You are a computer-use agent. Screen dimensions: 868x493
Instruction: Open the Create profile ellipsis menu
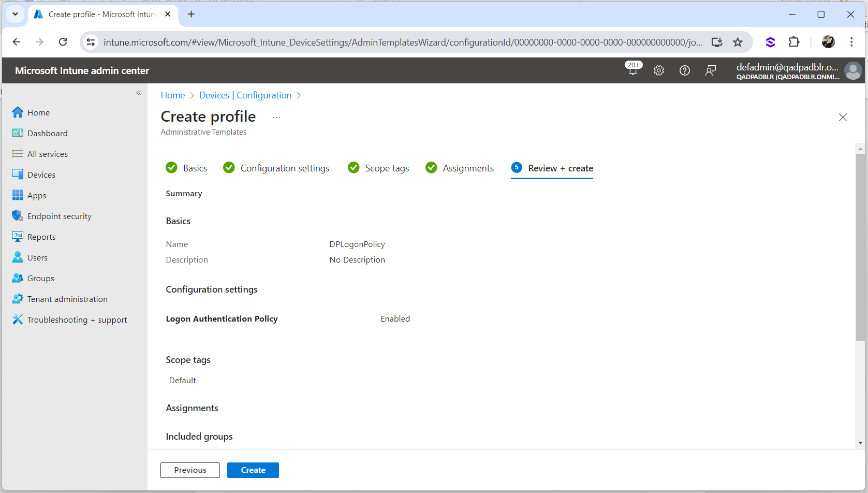pos(276,118)
